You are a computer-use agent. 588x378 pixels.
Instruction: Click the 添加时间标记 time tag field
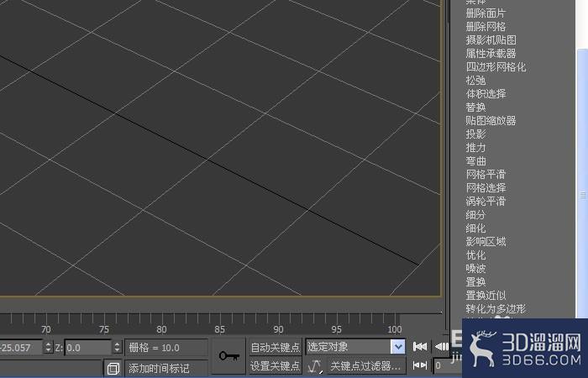coord(166,368)
